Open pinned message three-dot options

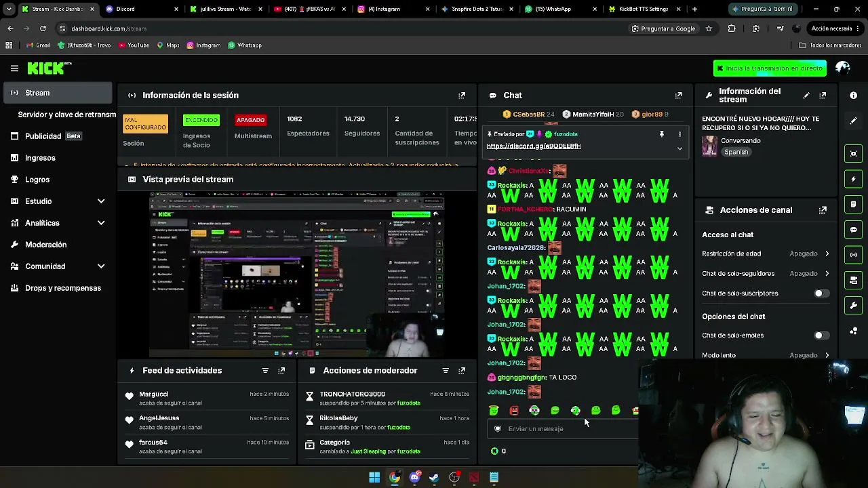coord(679,134)
